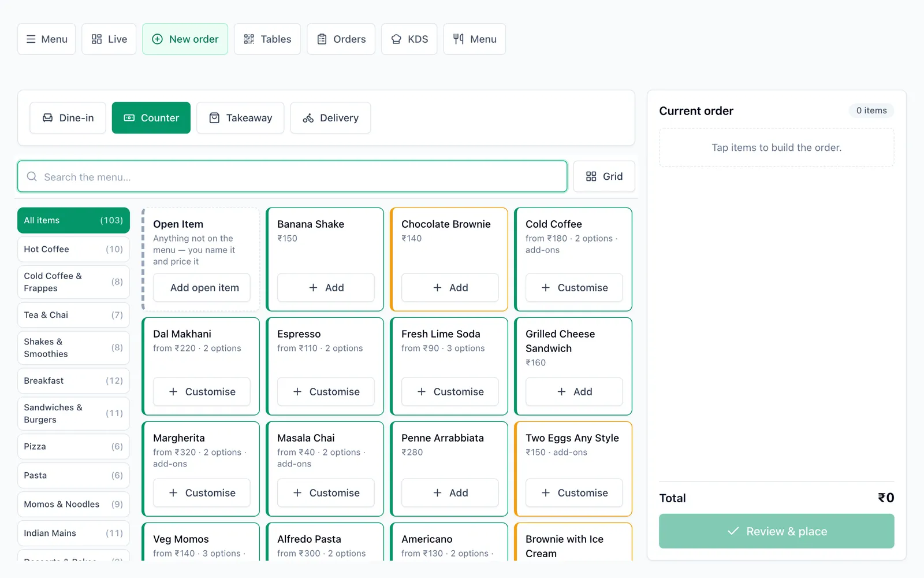Filter by Indian Mains category

click(73, 533)
